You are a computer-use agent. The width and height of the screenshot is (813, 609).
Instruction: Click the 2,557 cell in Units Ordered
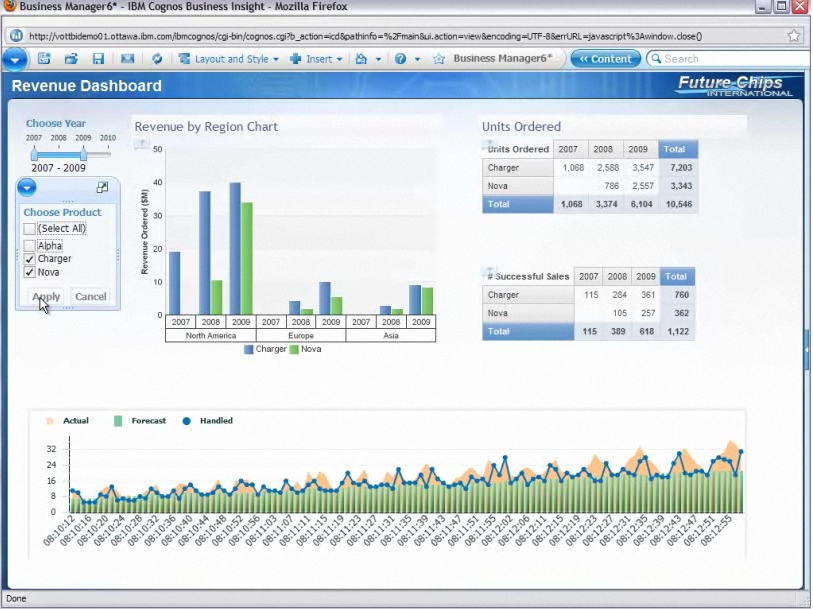tap(641, 186)
